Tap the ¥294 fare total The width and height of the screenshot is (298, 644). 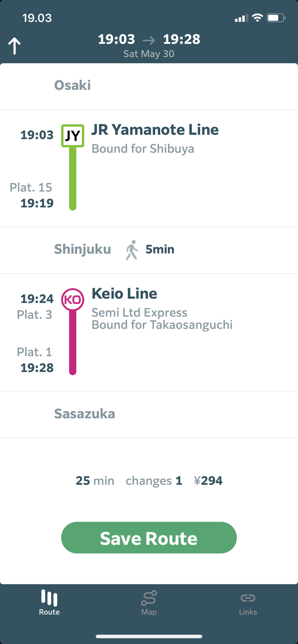tap(208, 481)
